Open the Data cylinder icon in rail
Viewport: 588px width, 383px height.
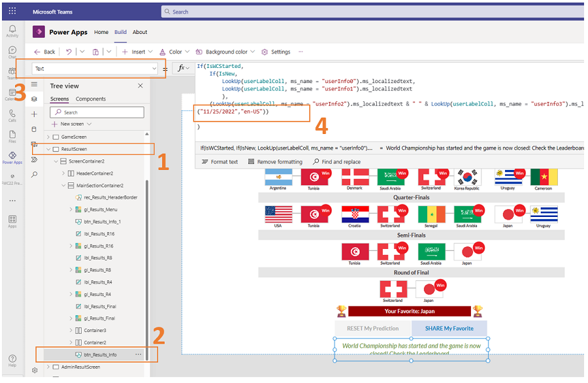click(x=34, y=129)
